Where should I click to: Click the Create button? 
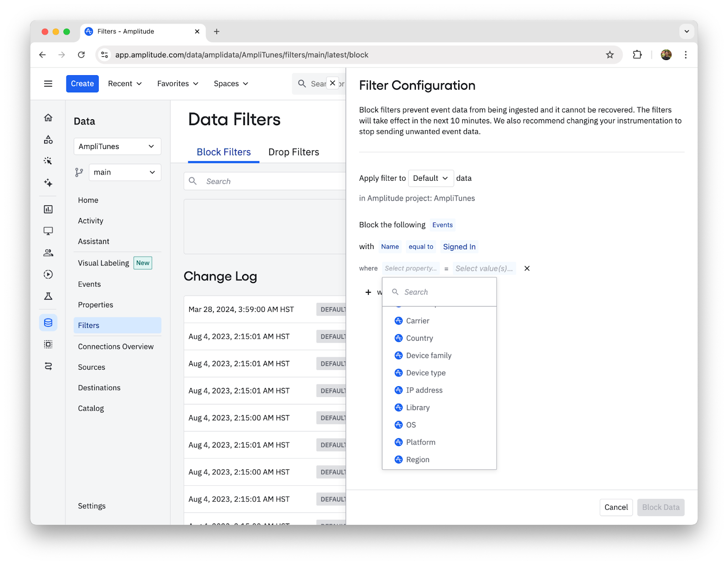(82, 84)
